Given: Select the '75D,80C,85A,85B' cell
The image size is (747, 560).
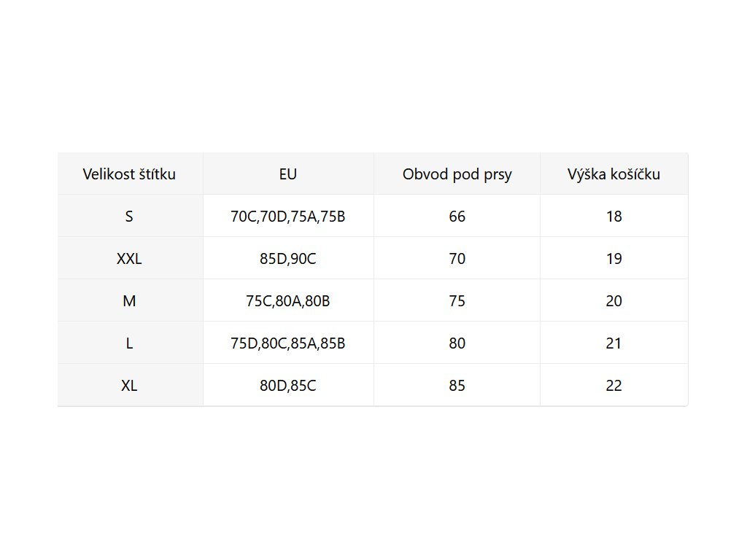Looking at the screenshot, I should coord(288,343).
